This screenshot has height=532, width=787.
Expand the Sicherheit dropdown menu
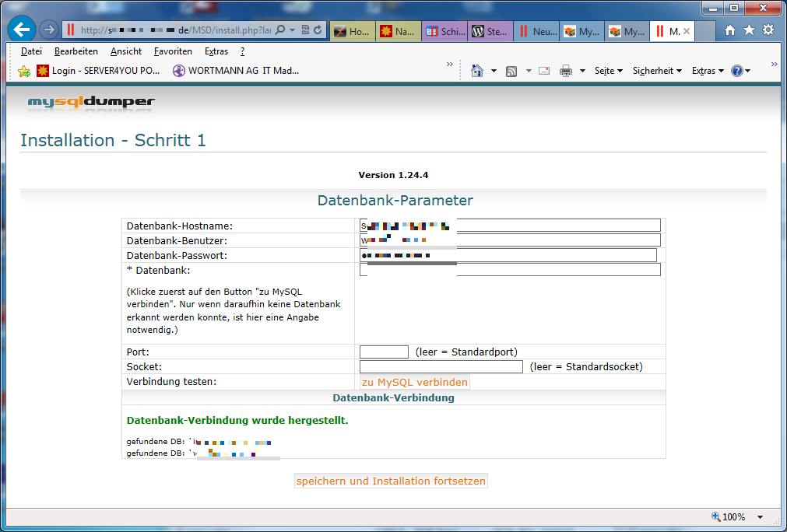point(657,71)
